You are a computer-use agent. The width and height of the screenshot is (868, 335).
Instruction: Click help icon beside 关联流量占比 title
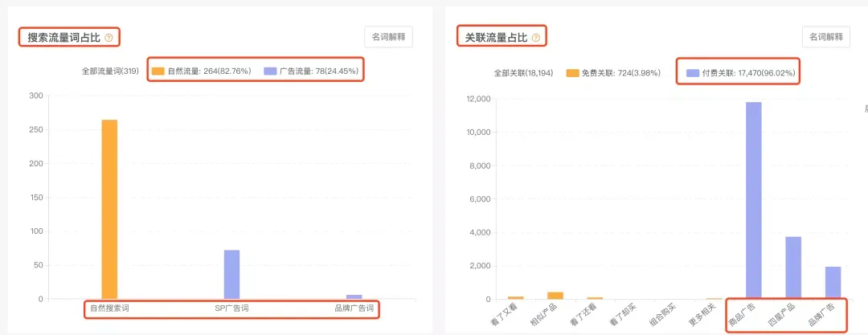click(x=535, y=39)
